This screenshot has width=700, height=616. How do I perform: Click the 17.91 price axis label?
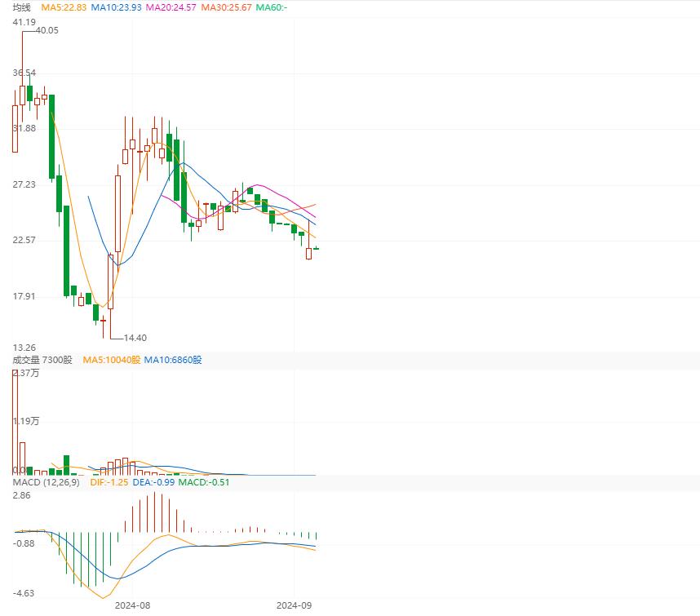click(x=24, y=296)
